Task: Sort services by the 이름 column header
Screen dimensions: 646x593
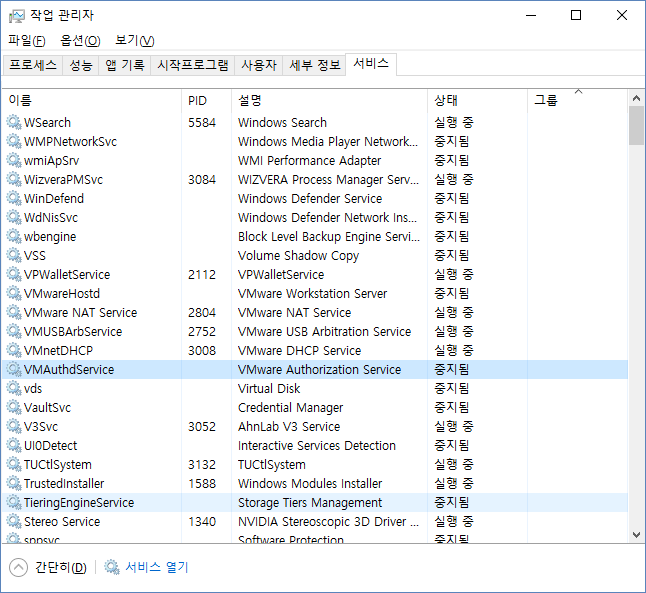Action: point(92,100)
